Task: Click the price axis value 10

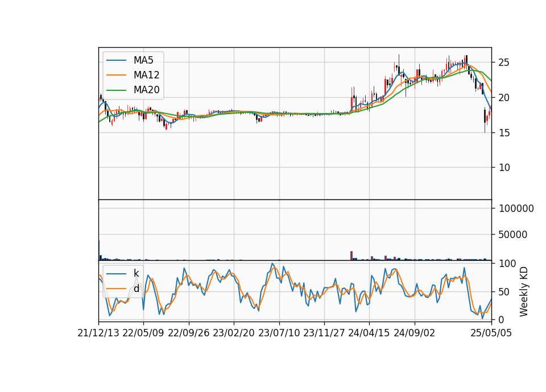Action: 504,168
